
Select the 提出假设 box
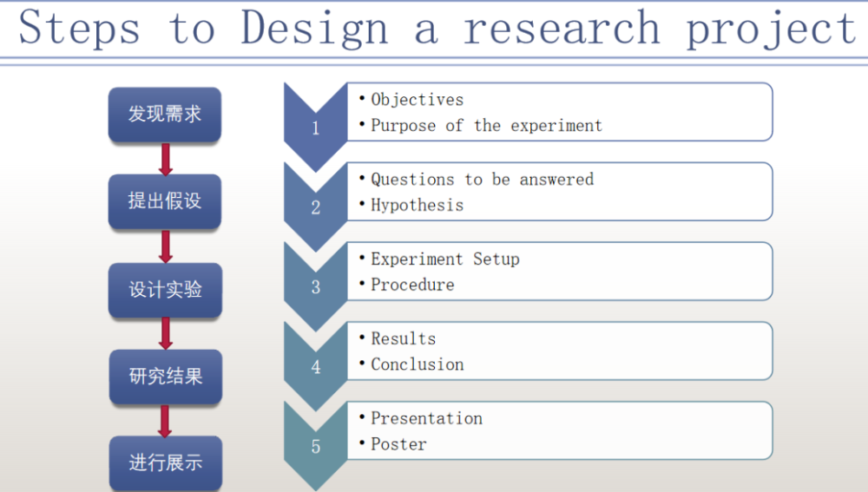click(x=165, y=201)
